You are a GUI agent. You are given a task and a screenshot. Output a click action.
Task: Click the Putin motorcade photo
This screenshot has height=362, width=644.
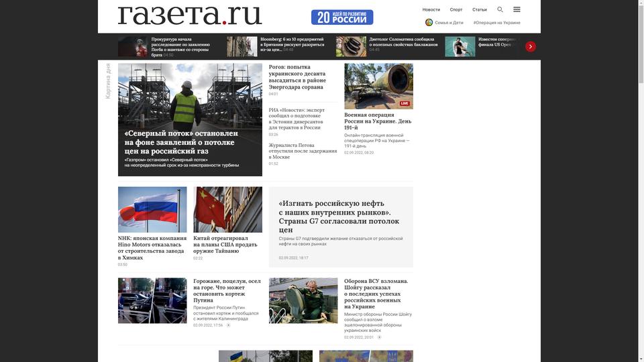pyautogui.click(x=152, y=300)
